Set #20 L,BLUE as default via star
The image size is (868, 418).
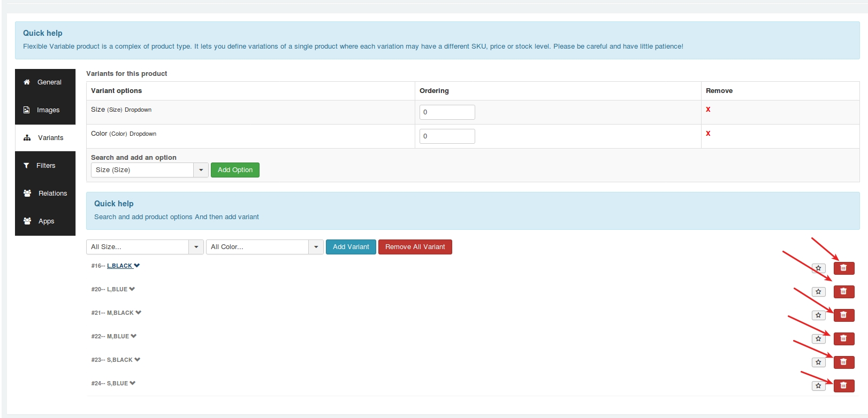(x=818, y=292)
